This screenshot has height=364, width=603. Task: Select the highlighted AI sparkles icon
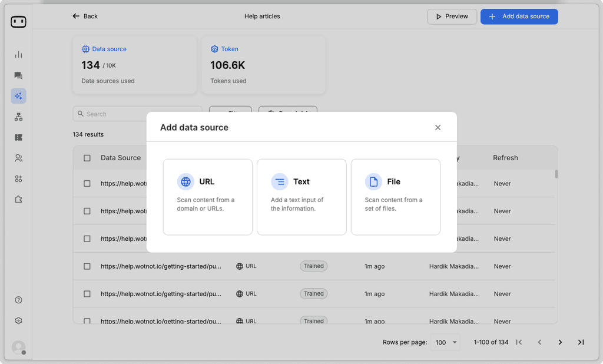pyautogui.click(x=18, y=95)
